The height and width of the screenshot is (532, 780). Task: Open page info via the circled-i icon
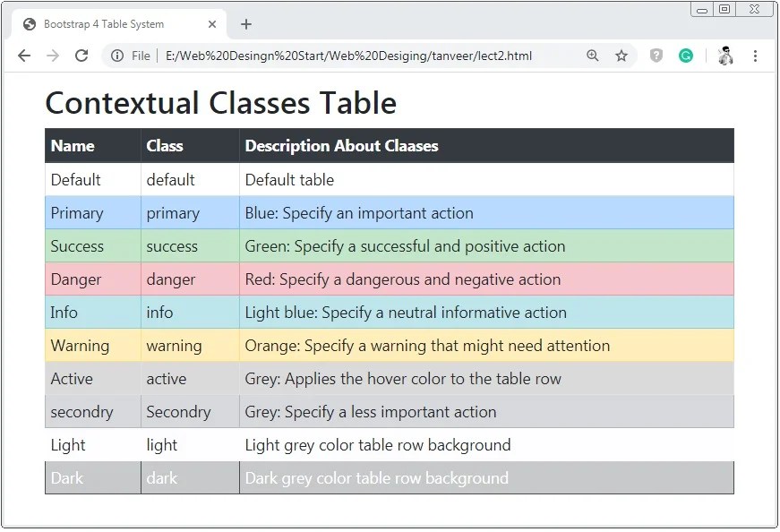[119, 56]
